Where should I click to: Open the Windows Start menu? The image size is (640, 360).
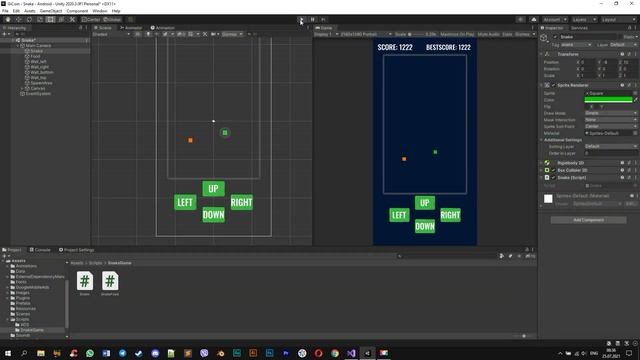pyautogui.click(x=8, y=353)
